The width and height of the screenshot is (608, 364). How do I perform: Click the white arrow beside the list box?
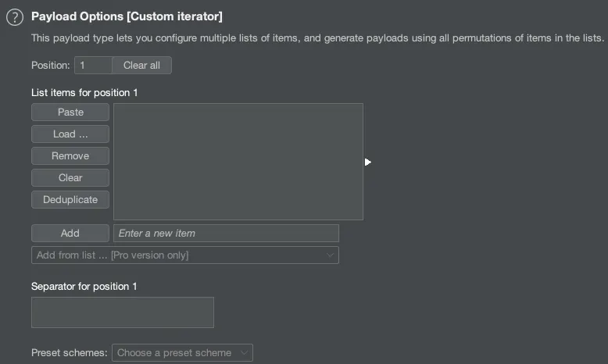(367, 162)
